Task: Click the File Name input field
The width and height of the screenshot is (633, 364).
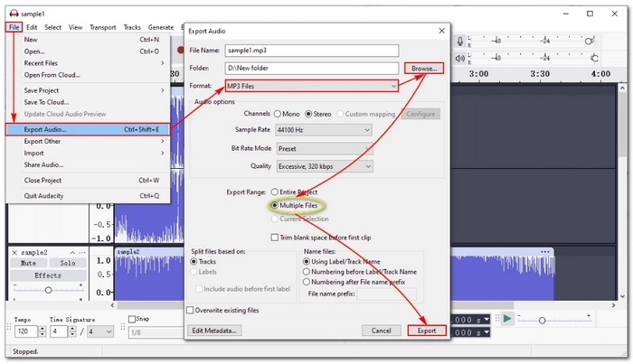Action: (312, 51)
